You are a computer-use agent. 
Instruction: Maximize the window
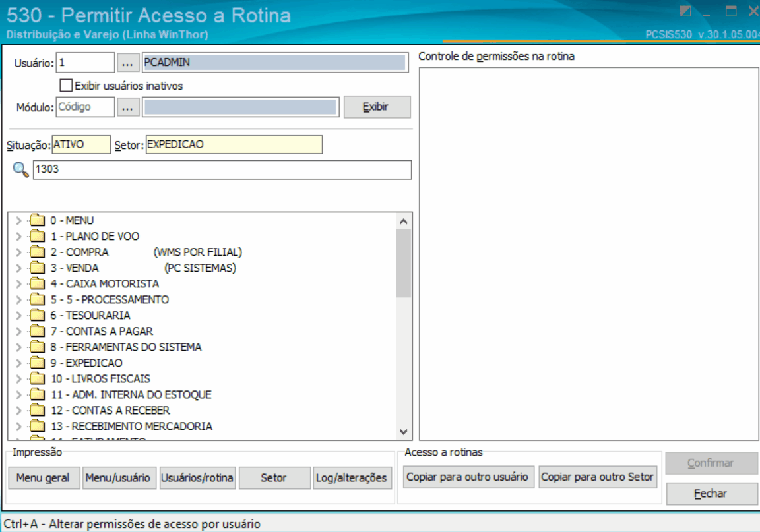tap(731, 11)
